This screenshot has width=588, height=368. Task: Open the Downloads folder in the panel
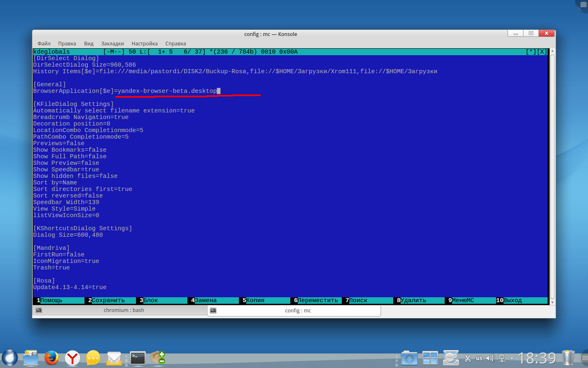click(x=409, y=358)
